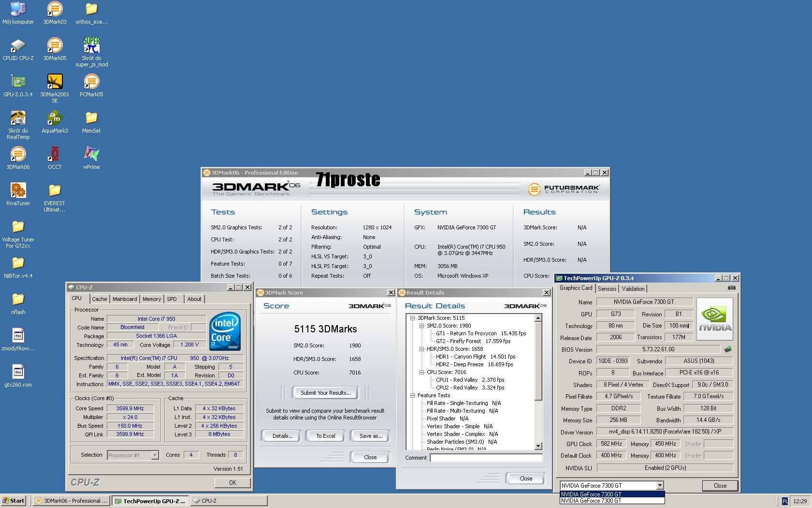Collapse HDR/SM3.0 Score: 1658 node

click(x=422, y=349)
